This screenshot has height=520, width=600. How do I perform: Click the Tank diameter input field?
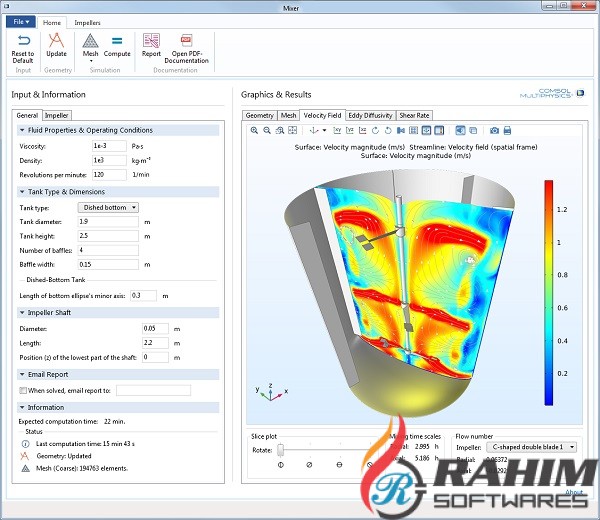click(x=109, y=221)
